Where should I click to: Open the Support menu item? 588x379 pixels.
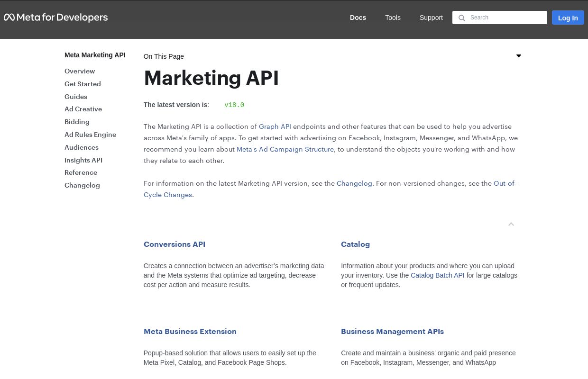[x=431, y=18]
